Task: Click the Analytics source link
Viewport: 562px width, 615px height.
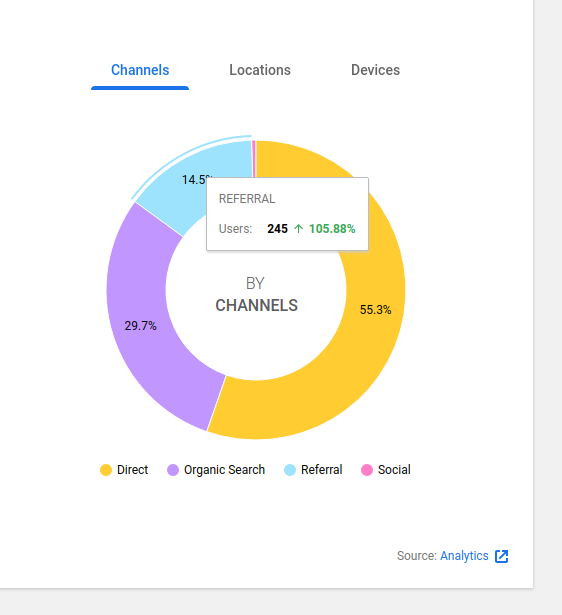Action: tap(464, 556)
